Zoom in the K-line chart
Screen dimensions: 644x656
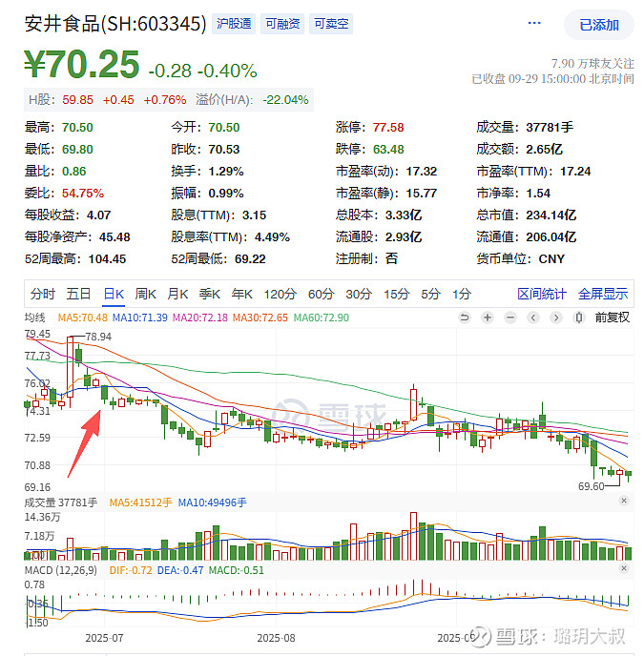point(488,318)
